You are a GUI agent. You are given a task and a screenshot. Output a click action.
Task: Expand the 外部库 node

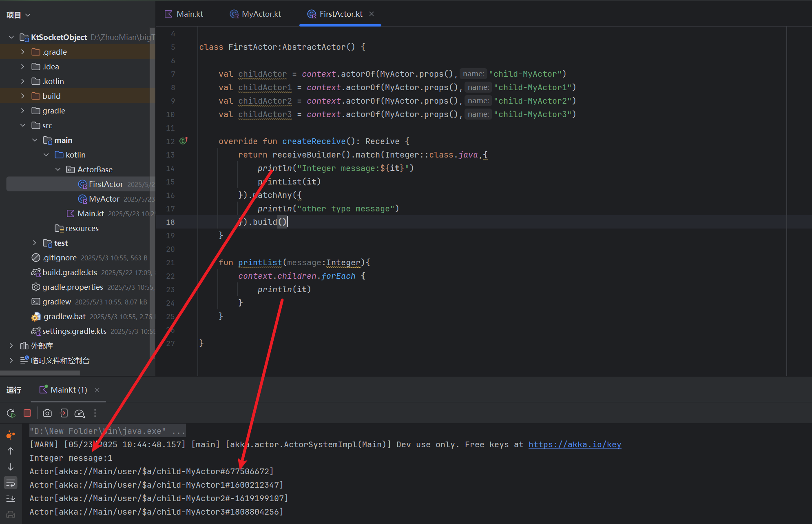(x=11, y=346)
